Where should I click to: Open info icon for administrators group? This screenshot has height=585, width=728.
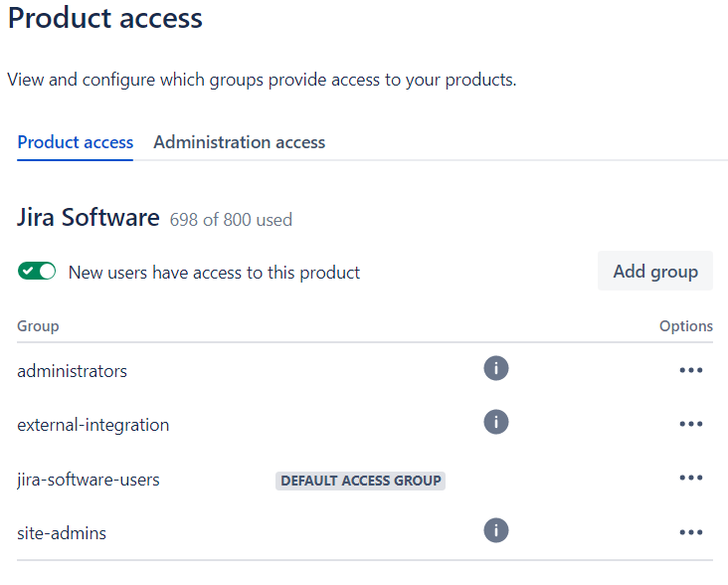496,368
